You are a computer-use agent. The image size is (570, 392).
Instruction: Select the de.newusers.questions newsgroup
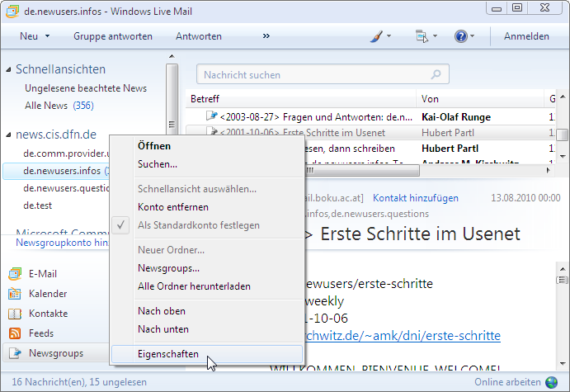tap(66, 188)
